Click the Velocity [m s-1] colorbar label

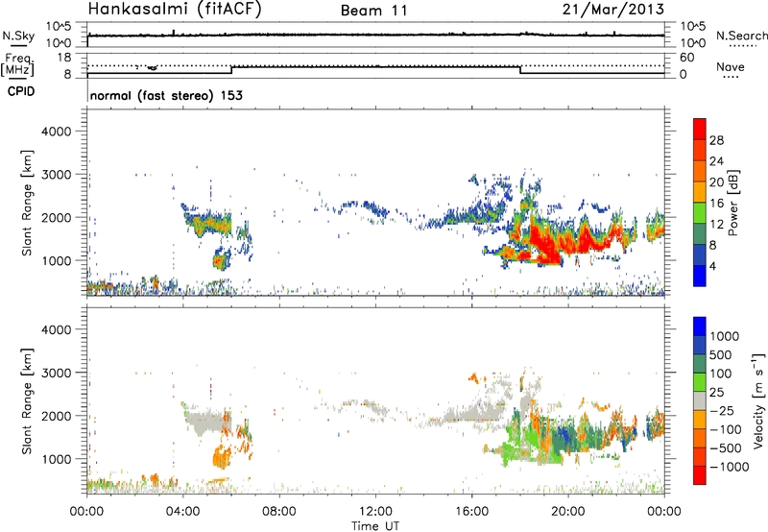tap(758, 400)
